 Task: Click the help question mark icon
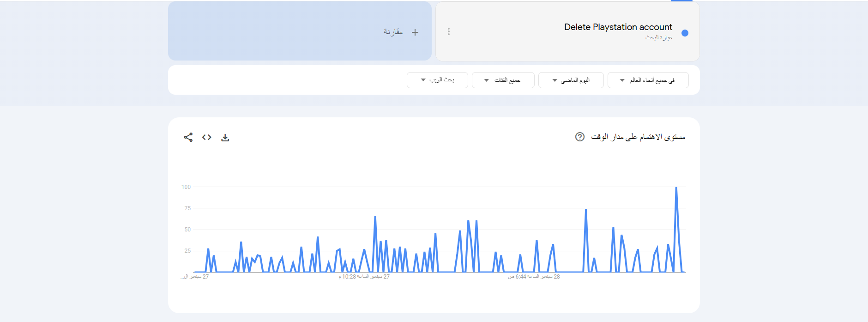pos(580,137)
